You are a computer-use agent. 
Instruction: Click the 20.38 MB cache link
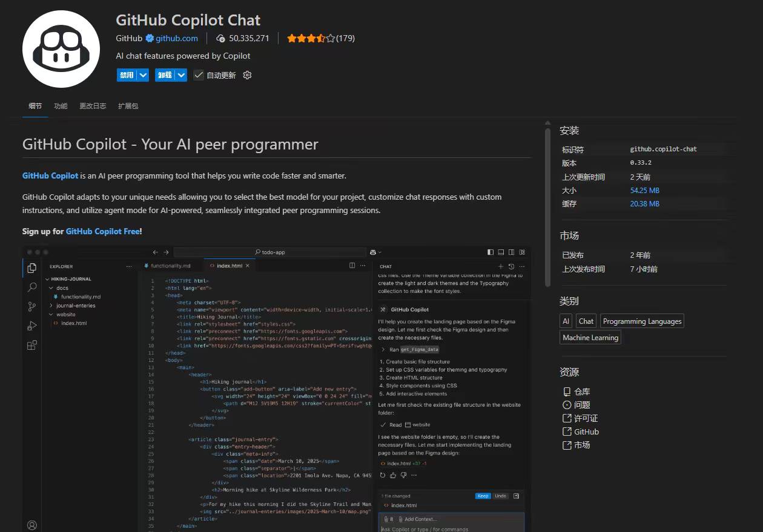[644, 204]
